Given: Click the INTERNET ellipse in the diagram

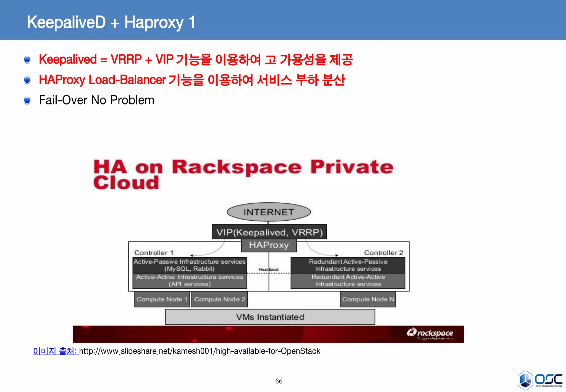Looking at the screenshot, I should tap(269, 212).
